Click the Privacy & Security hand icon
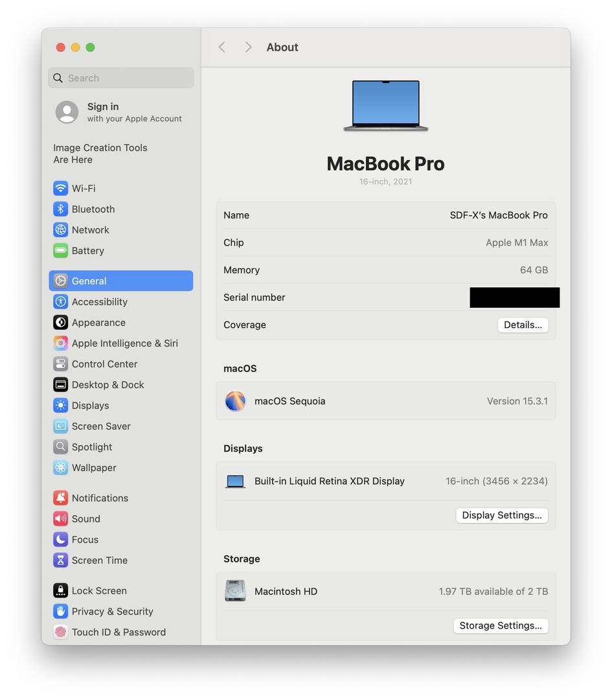The height and width of the screenshot is (700, 612). (61, 612)
